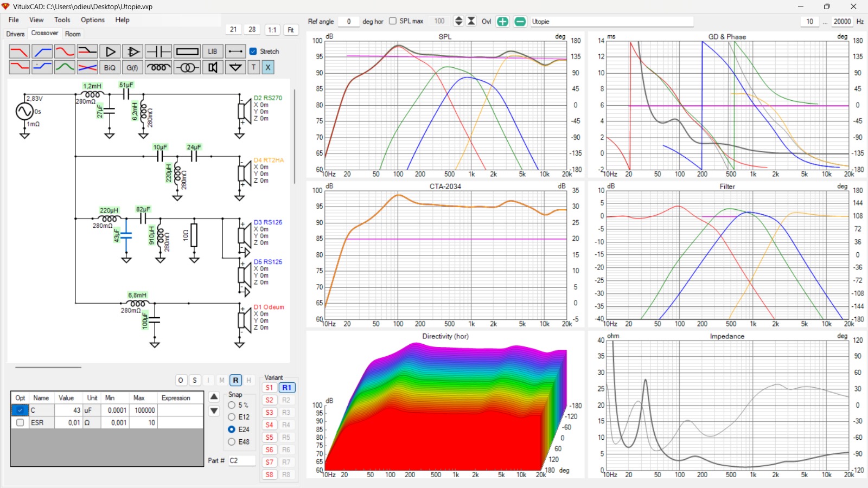Add the operational amplifier component
The image size is (868, 488).
point(132,52)
